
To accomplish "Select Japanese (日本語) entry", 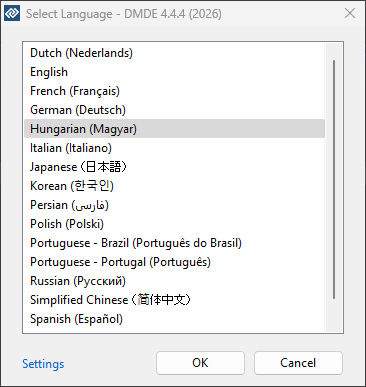I will tap(174, 167).
